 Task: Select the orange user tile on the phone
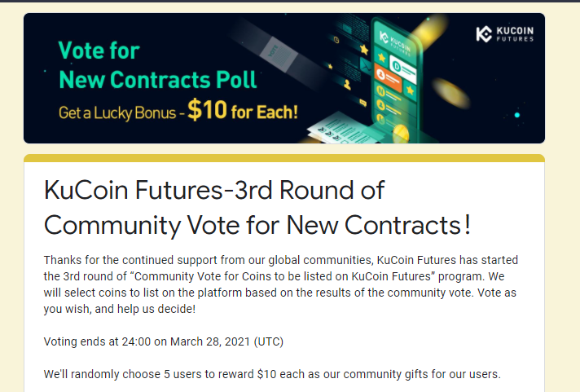point(388,77)
